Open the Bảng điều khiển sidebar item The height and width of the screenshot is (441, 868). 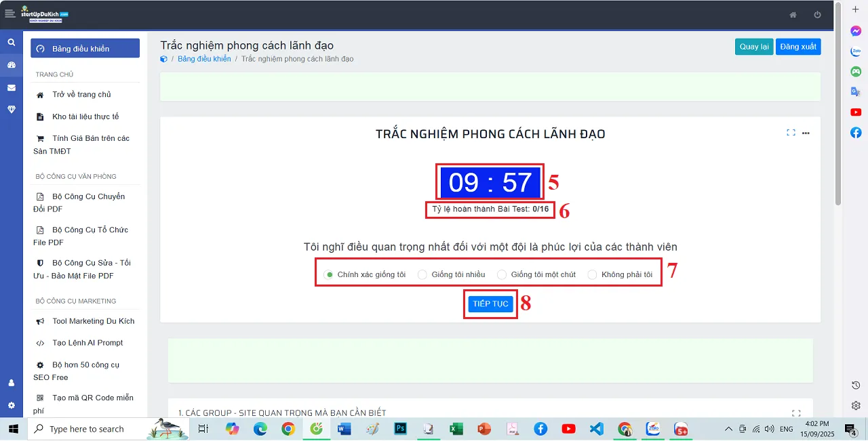[x=85, y=49]
